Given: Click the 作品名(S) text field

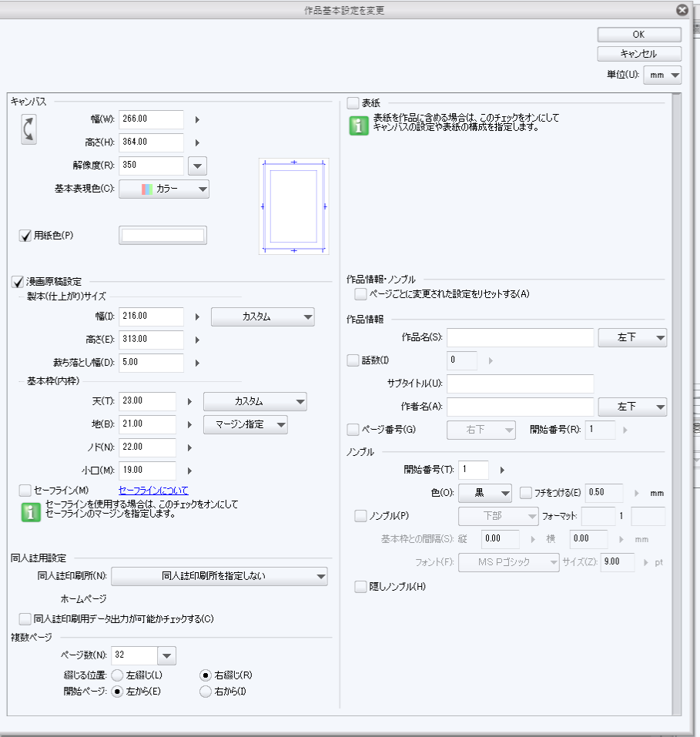Looking at the screenshot, I should (x=521, y=337).
